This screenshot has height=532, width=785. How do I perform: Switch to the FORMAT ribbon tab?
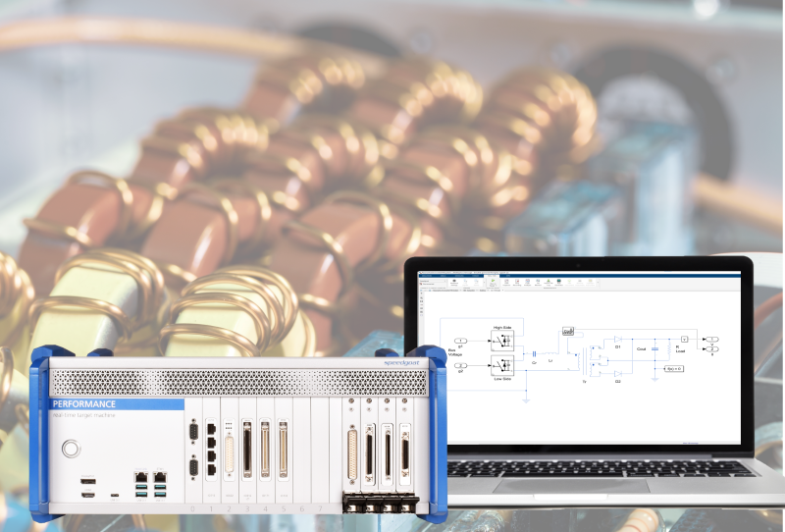tap(476, 276)
